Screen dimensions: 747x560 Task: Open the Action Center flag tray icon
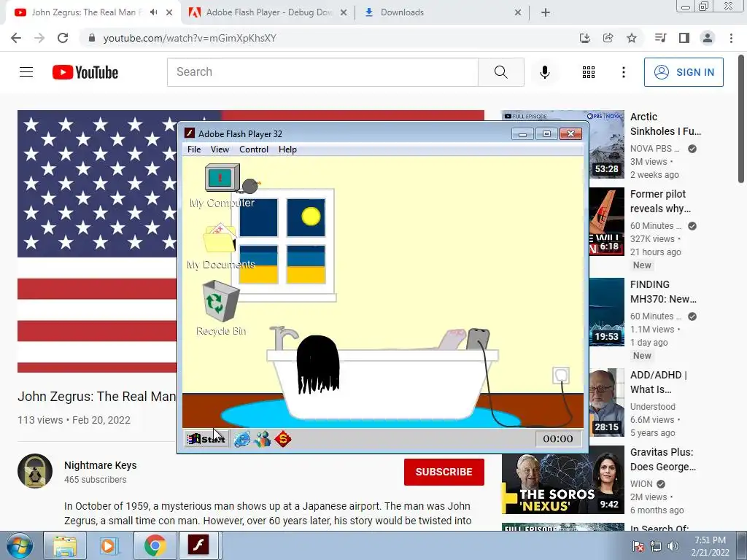pyautogui.click(x=638, y=546)
